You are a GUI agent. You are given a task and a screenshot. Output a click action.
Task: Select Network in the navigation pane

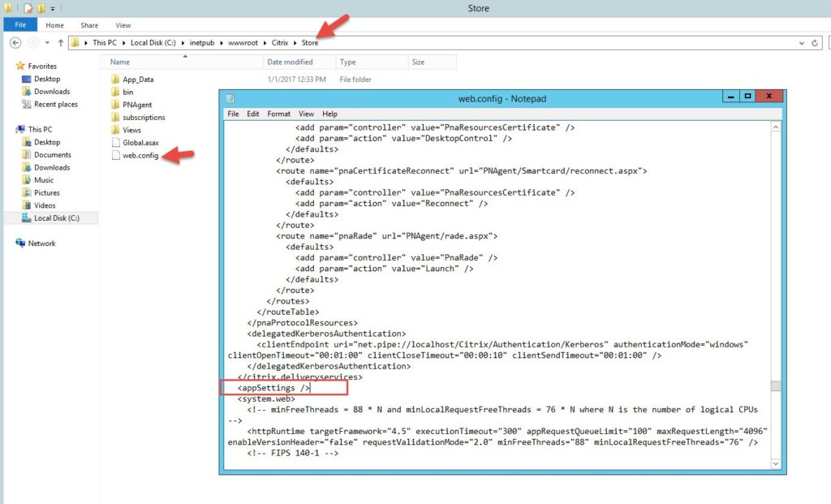click(x=42, y=243)
